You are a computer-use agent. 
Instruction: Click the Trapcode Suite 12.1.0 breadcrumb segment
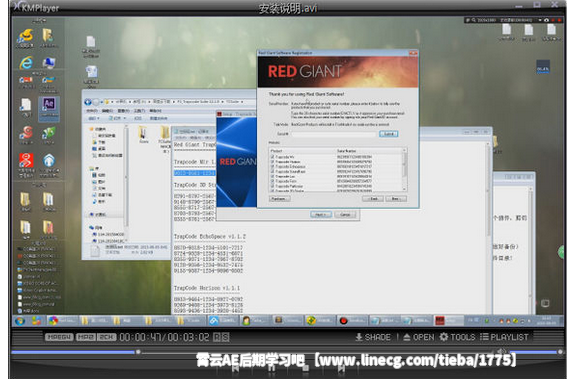coord(200,102)
